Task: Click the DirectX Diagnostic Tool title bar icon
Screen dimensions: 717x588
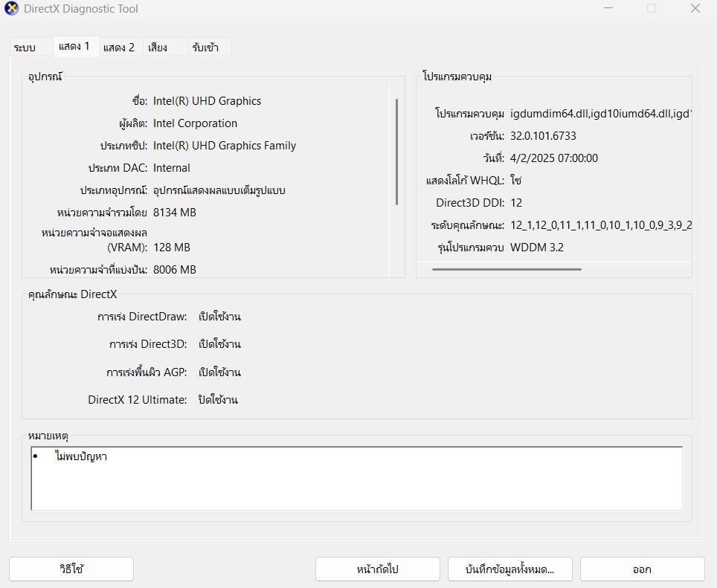Action: 10,9
